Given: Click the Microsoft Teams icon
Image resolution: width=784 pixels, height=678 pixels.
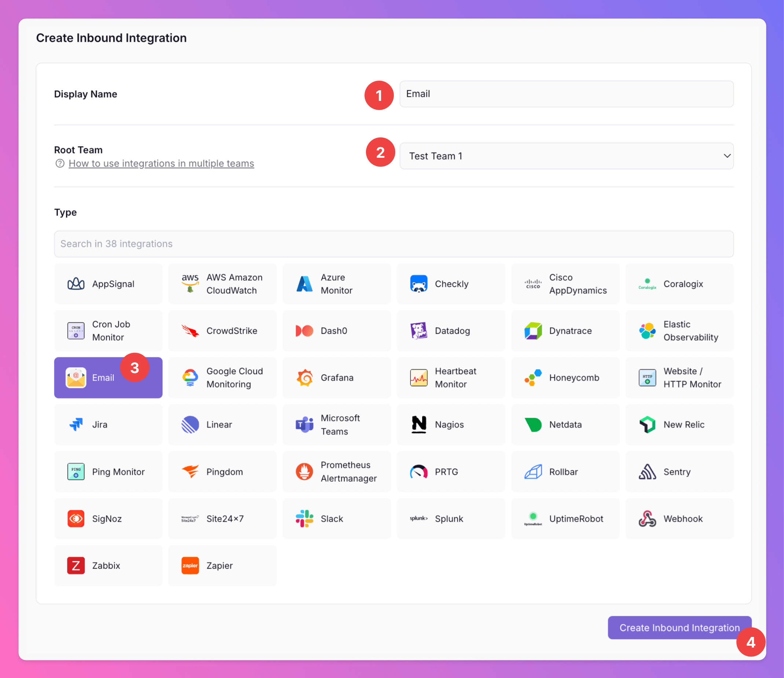Looking at the screenshot, I should (304, 425).
